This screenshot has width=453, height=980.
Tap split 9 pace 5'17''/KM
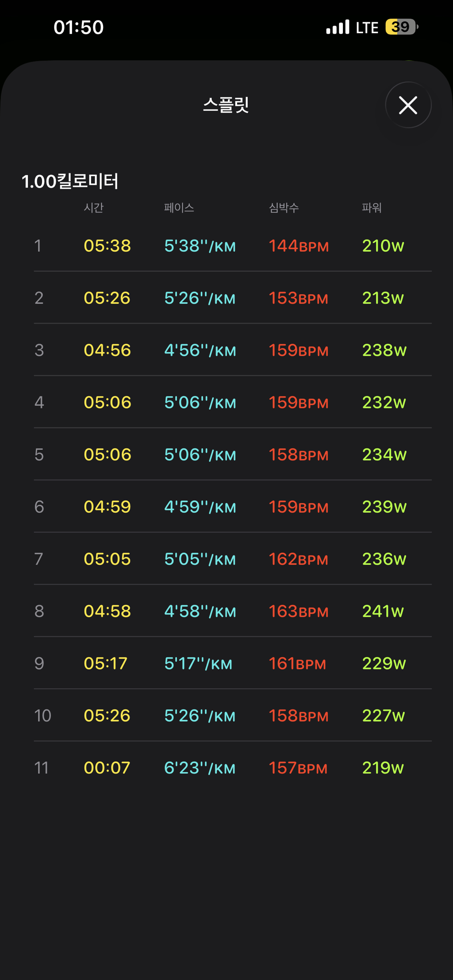pyautogui.click(x=198, y=664)
